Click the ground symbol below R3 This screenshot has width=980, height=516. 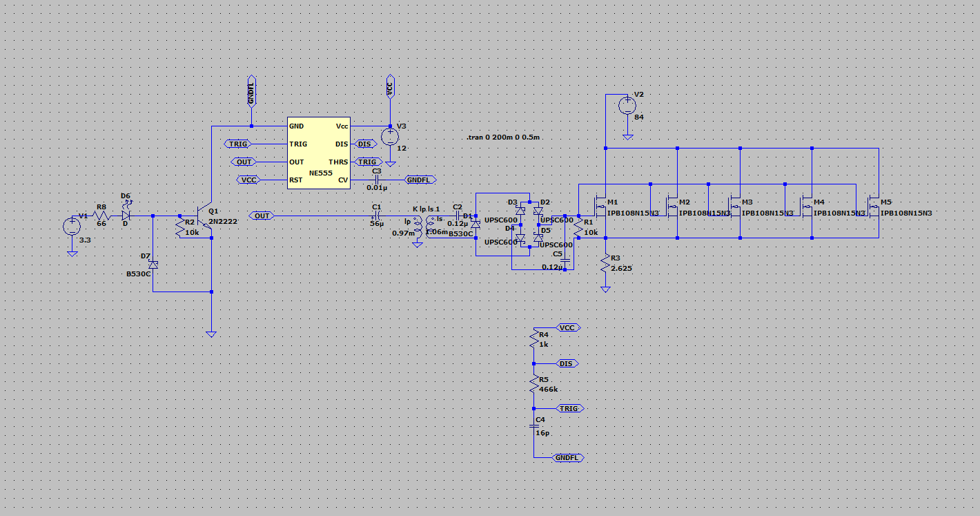click(x=605, y=289)
